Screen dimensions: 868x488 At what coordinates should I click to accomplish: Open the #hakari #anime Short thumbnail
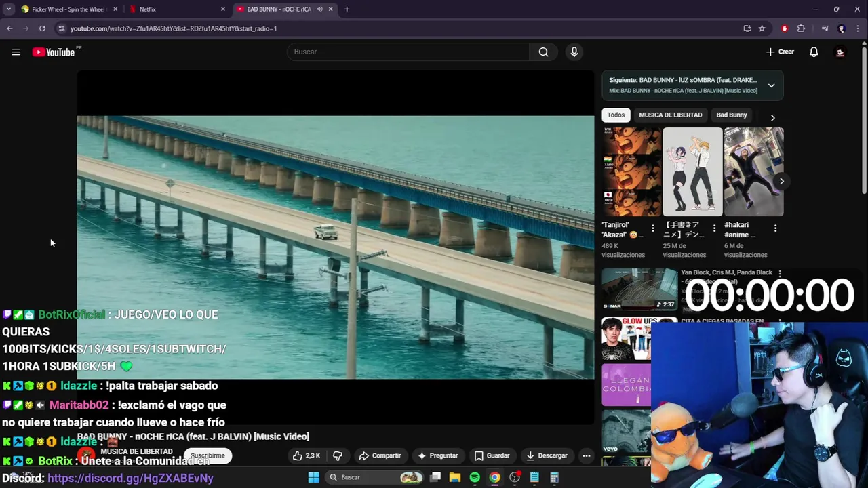point(753,171)
